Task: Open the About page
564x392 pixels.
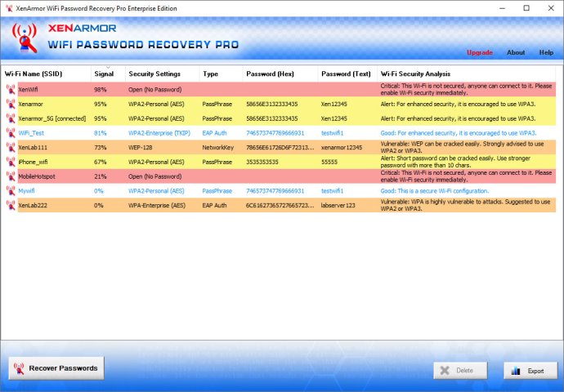Action: click(x=516, y=52)
